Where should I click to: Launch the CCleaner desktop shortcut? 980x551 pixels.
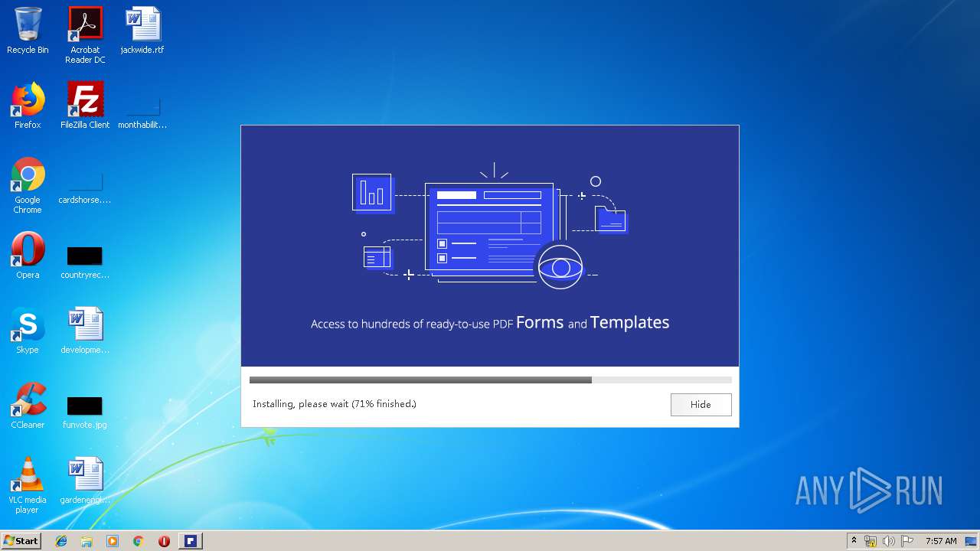pyautogui.click(x=28, y=406)
